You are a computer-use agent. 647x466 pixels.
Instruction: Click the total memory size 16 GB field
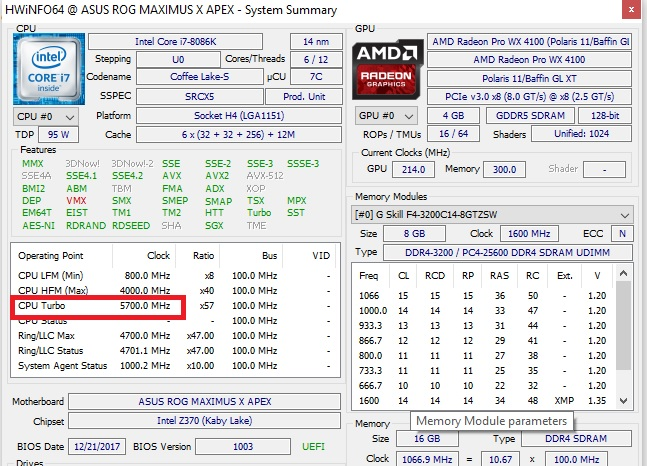point(427,438)
